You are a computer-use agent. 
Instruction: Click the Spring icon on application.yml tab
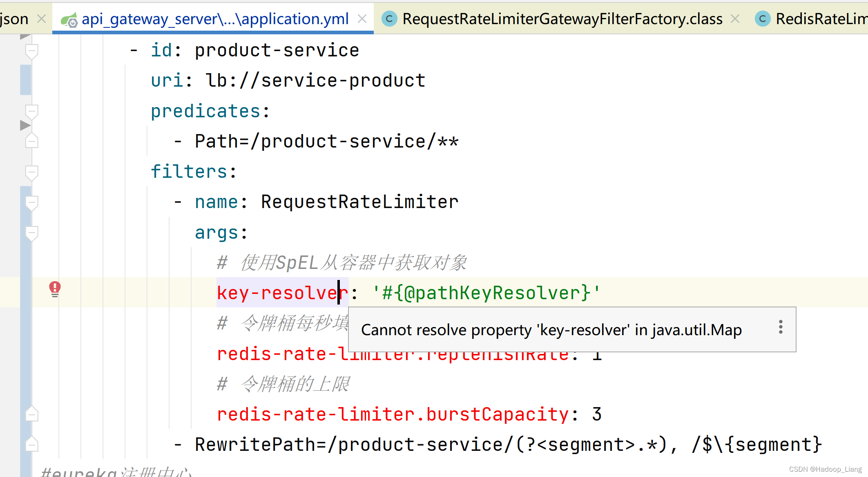click(x=69, y=20)
